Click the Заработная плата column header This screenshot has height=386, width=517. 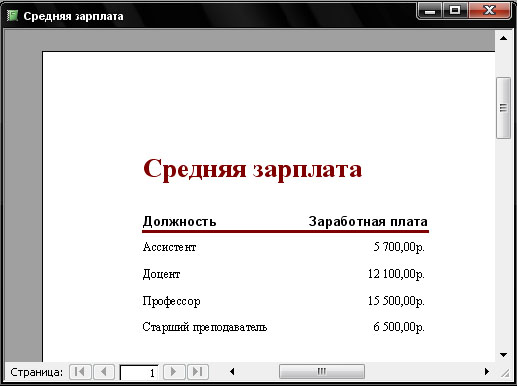368,221
